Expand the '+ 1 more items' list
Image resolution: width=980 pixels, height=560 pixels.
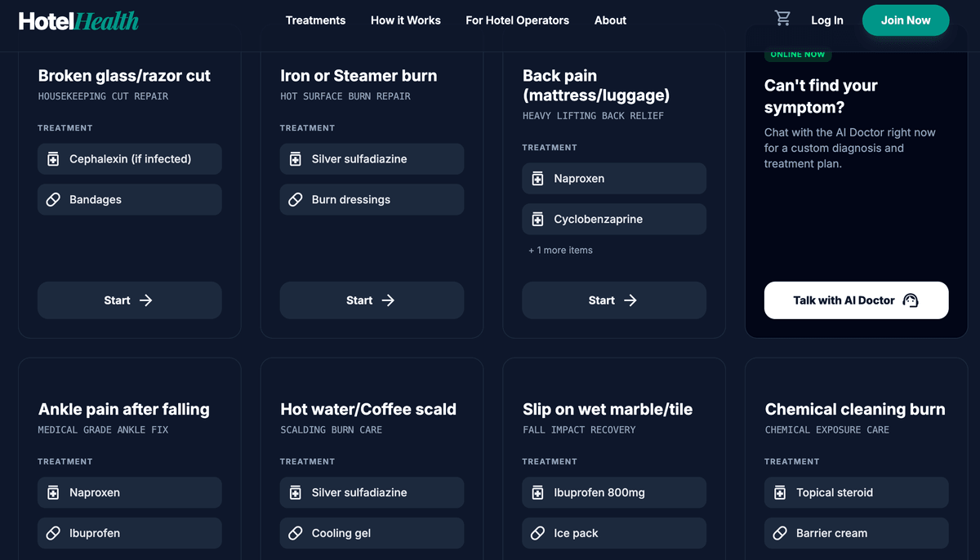coord(560,251)
